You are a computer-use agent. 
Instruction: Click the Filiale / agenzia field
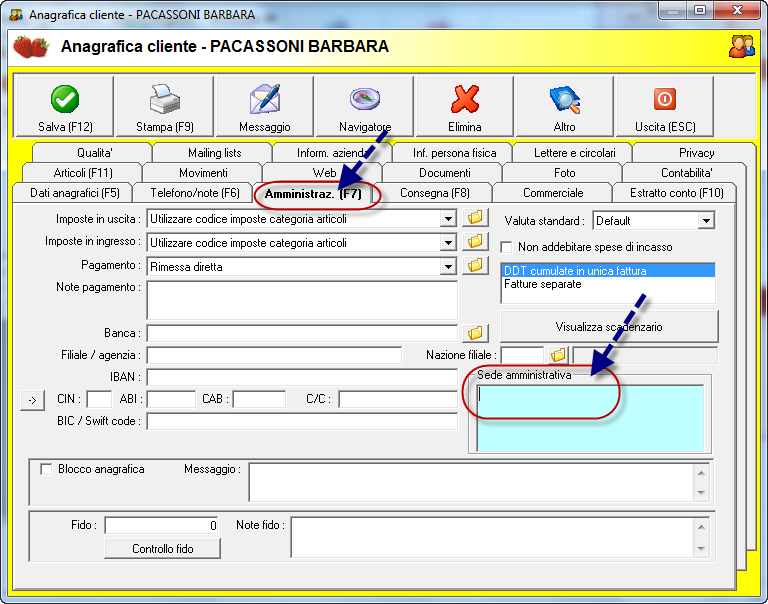[x=274, y=355]
